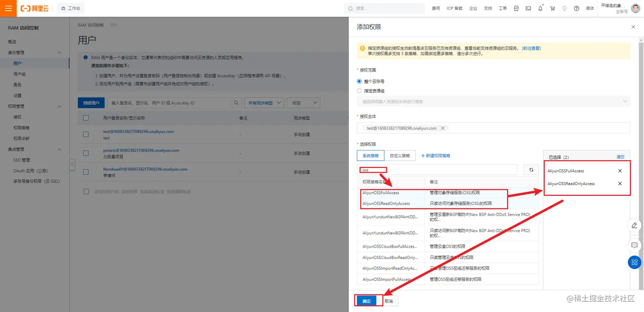Open 权限策略 in the sidebar
This screenshot has width=644, height=312.
[x=22, y=128]
